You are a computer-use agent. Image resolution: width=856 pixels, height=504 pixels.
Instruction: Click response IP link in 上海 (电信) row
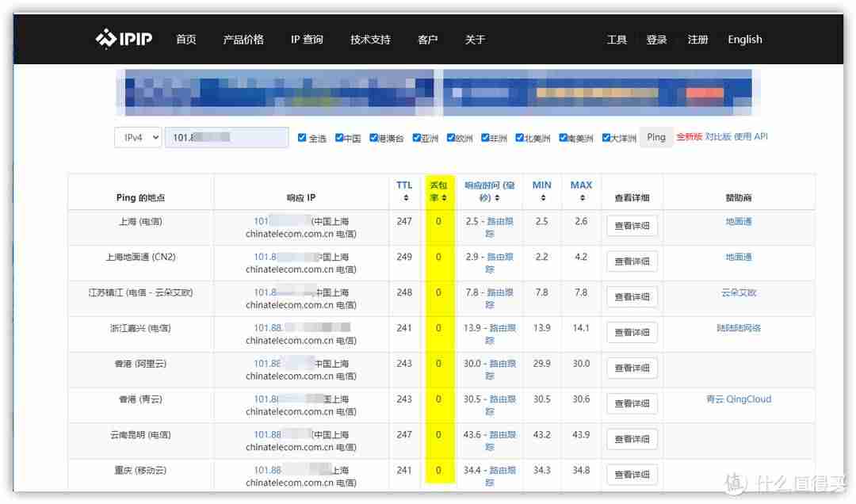(281, 221)
